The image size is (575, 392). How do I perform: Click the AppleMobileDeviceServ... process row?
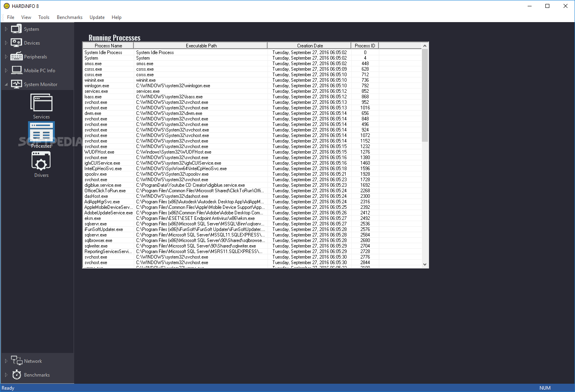(252, 207)
